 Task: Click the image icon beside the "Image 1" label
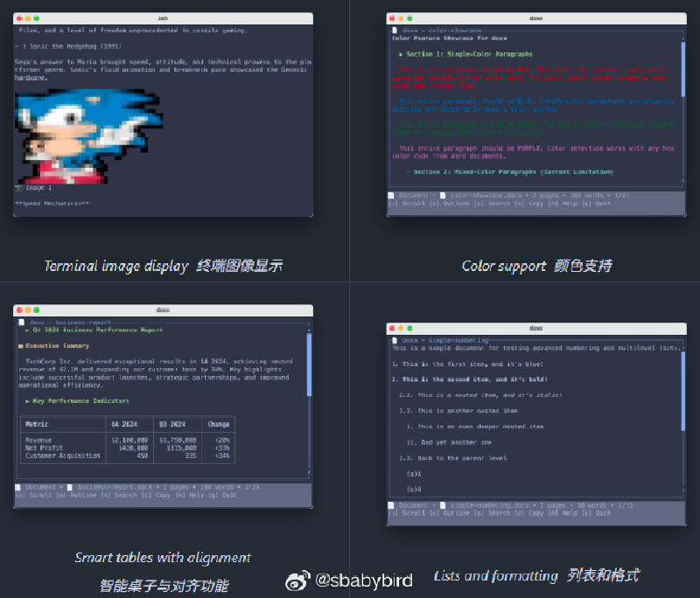tap(18, 187)
